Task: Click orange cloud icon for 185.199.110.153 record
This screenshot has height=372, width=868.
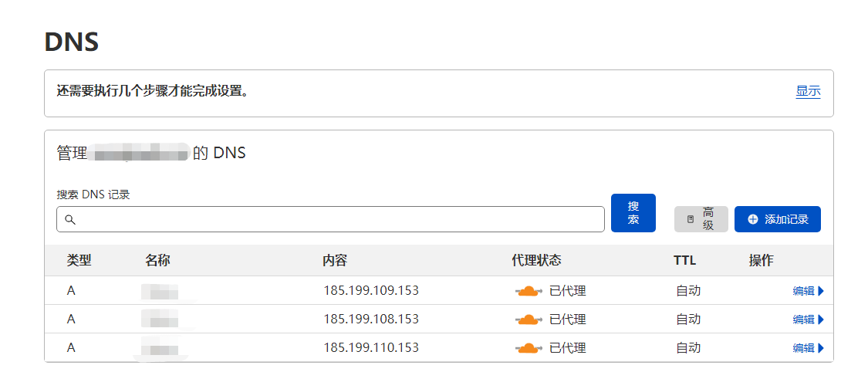Action: coord(528,348)
